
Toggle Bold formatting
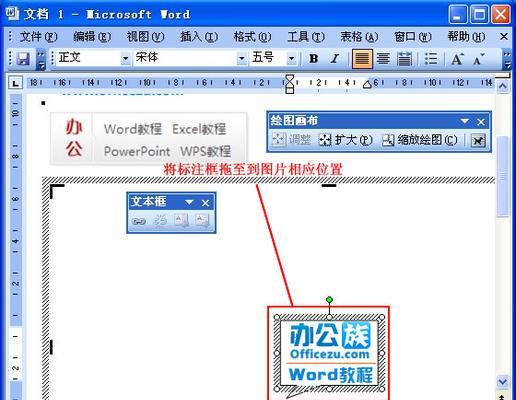[x=313, y=59]
